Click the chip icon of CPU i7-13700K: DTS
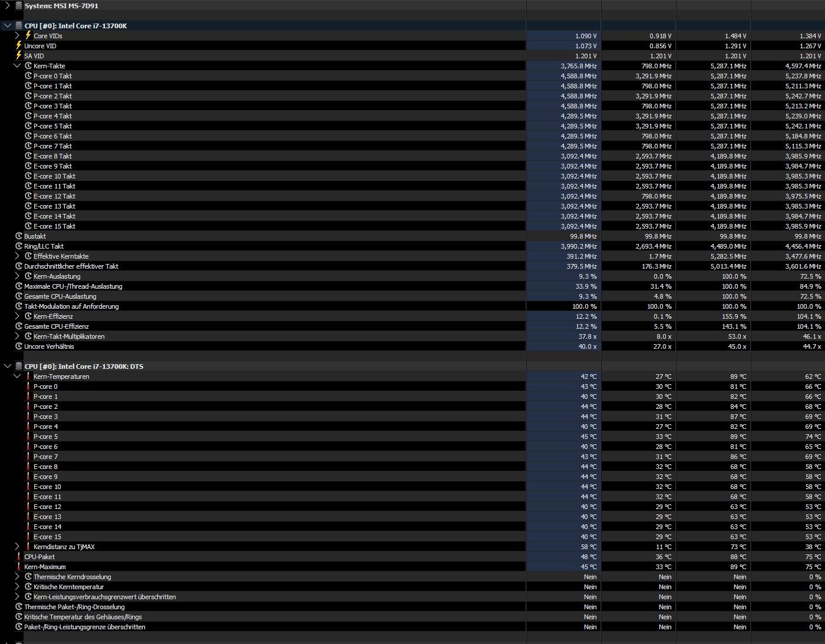Image resolution: width=825 pixels, height=644 pixels. [19, 366]
